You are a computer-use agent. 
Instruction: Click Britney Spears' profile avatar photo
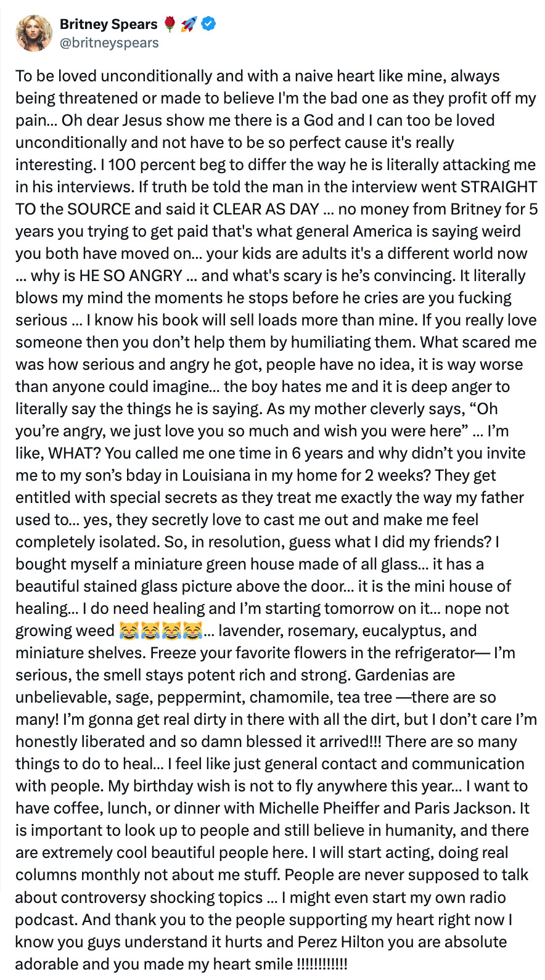point(35,33)
